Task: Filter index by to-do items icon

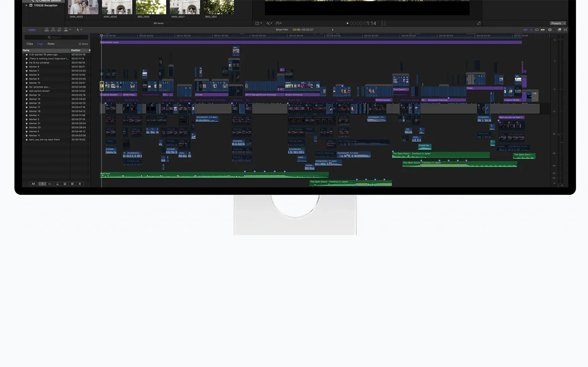Action: [x=65, y=184]
